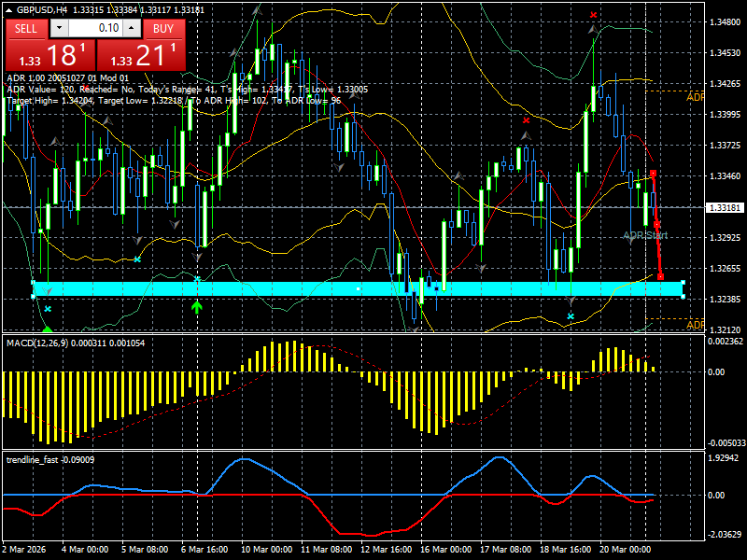The image size is (747, 560).
Task: Focus the 0.10 lot volume field
Action: coord(96,28)
